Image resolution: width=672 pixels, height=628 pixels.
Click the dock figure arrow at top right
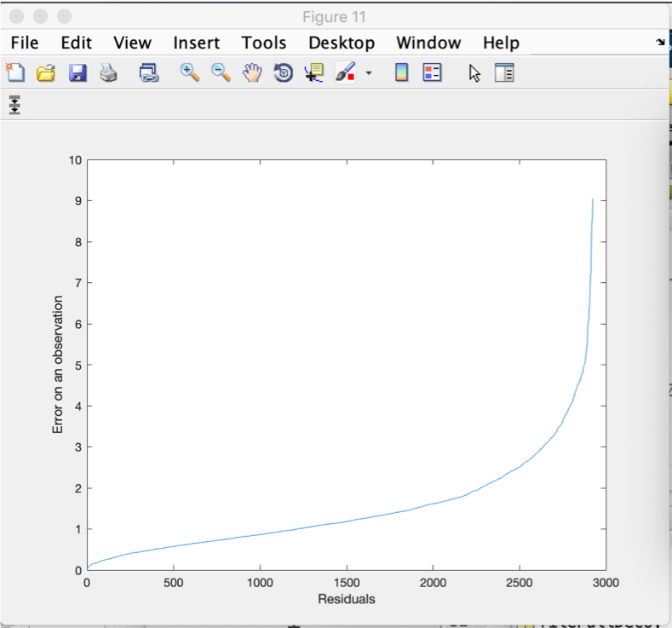tap(660, 42)
